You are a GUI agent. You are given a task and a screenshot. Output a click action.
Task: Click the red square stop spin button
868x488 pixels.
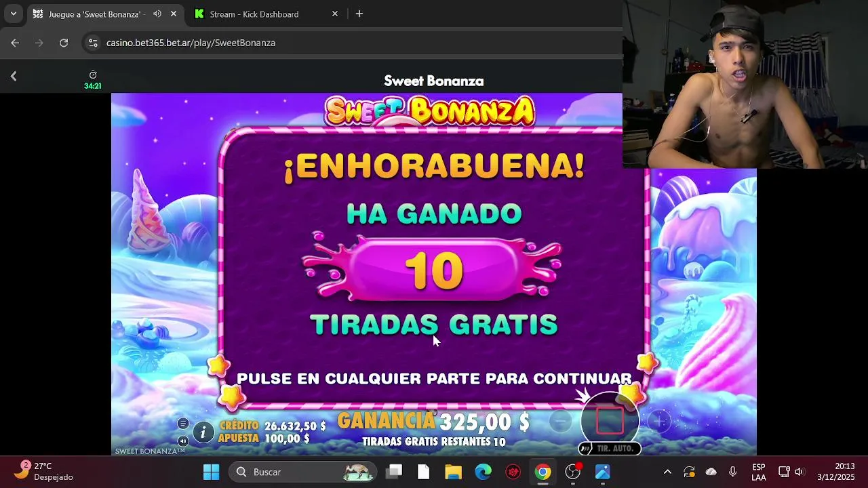[610, 421]
